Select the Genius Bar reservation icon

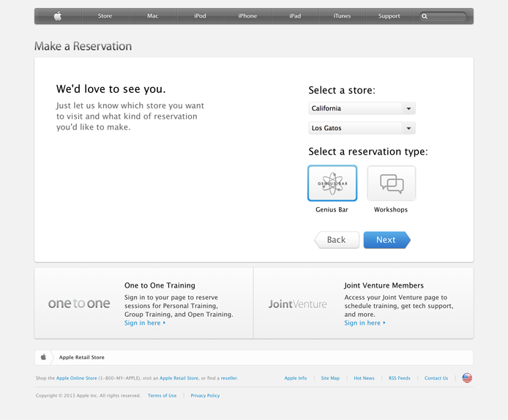pos(332,183)
